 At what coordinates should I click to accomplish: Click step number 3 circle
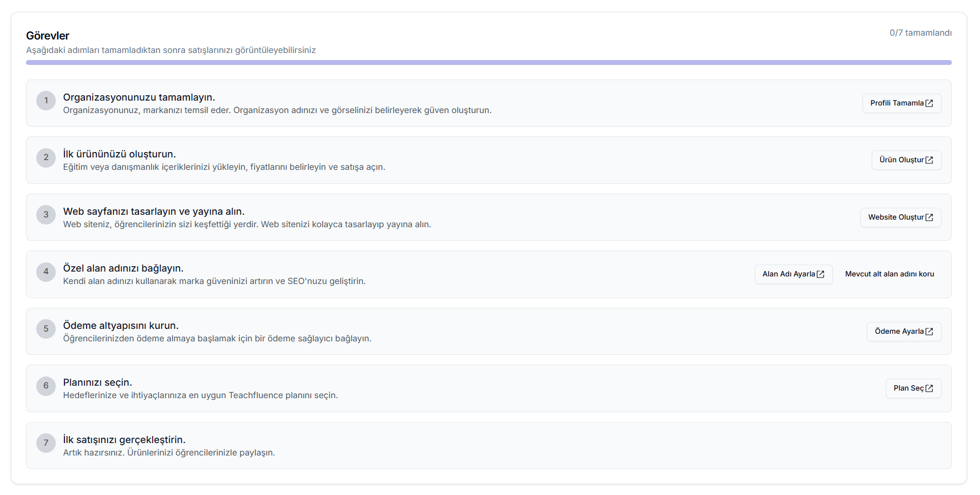click(46, 215)
